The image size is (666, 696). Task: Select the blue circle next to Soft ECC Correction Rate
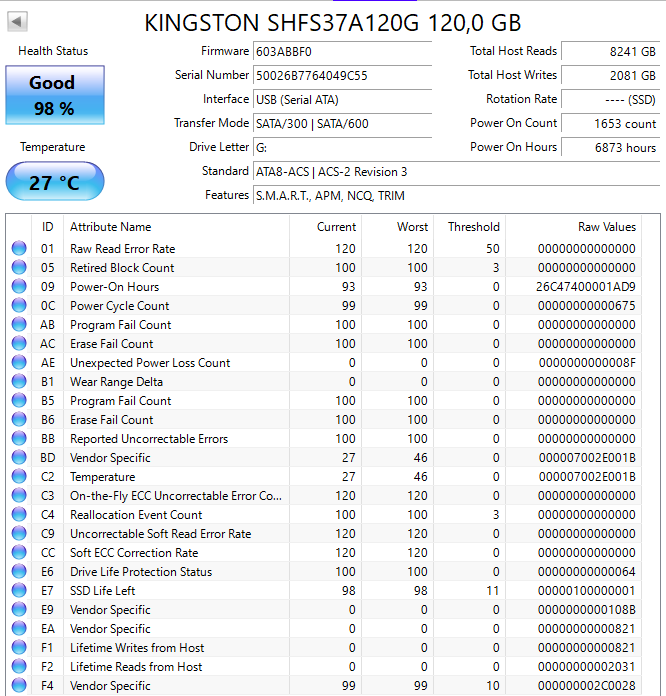click(x=19, y=553)
